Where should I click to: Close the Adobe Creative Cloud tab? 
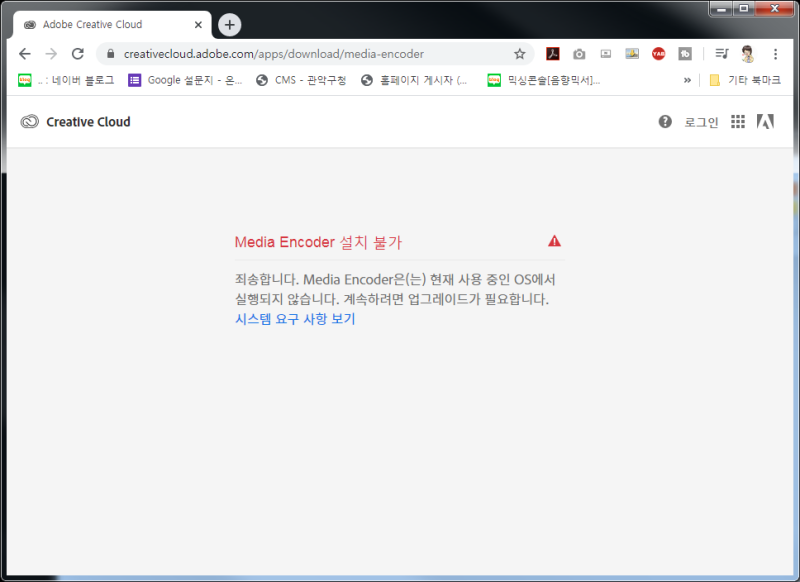(x=198, y=24)
